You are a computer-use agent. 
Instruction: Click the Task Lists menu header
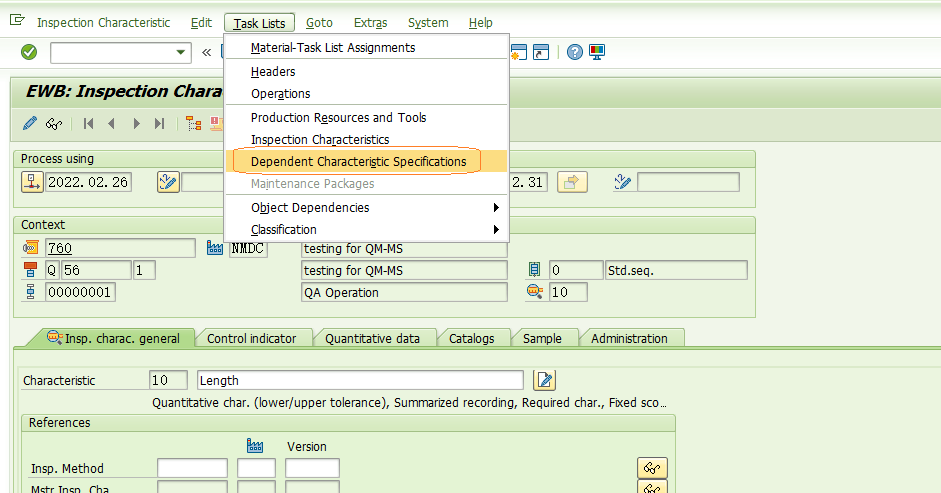pos(259,23)
